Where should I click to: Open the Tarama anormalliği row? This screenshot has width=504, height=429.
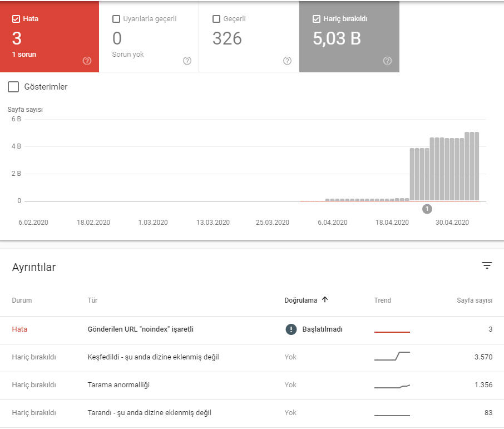tap(252, 386)
